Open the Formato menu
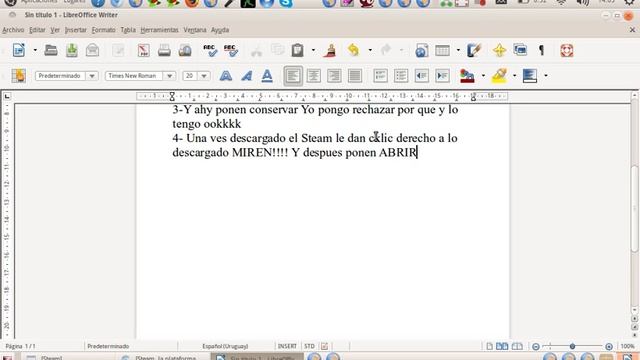 pyautogui.click(x=103, y=30)
